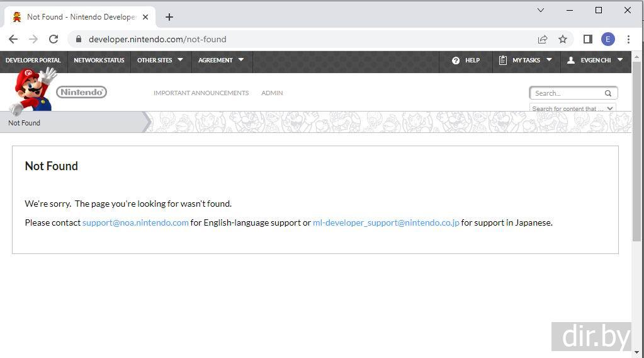Open the Admin navigation link

click(x=272, y=93)
